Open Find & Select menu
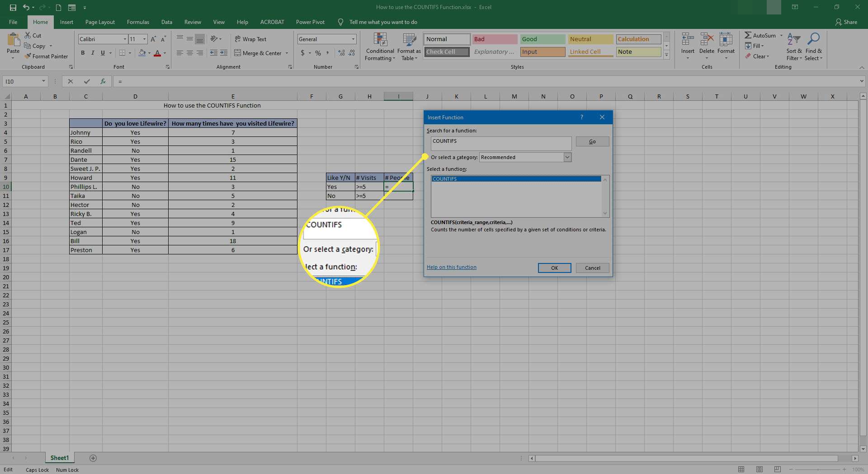Screen dimensions: 868x474 pos(814,47)
